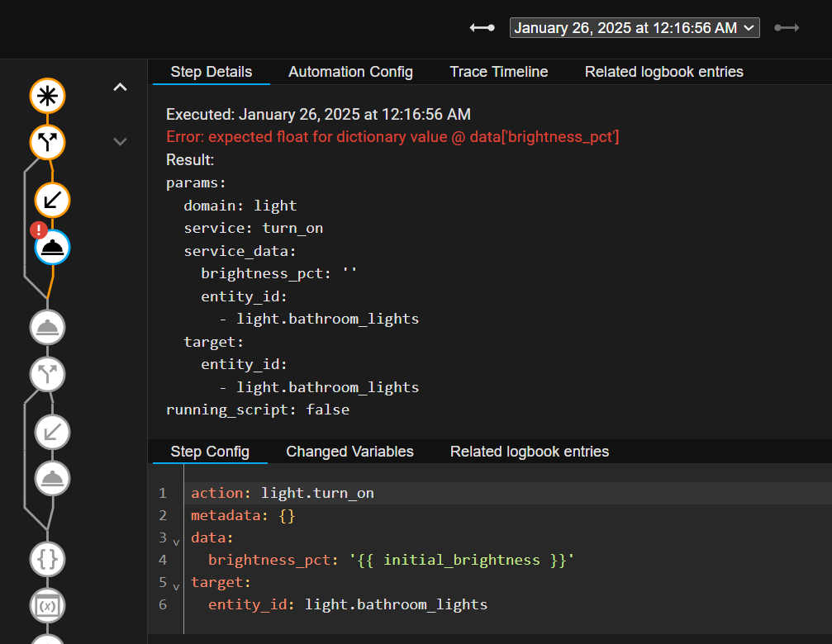Viewport: 832px width, 644px height.
Task: Select the first gray service call node
Action: pyautogui.click(x=47, y=327)
